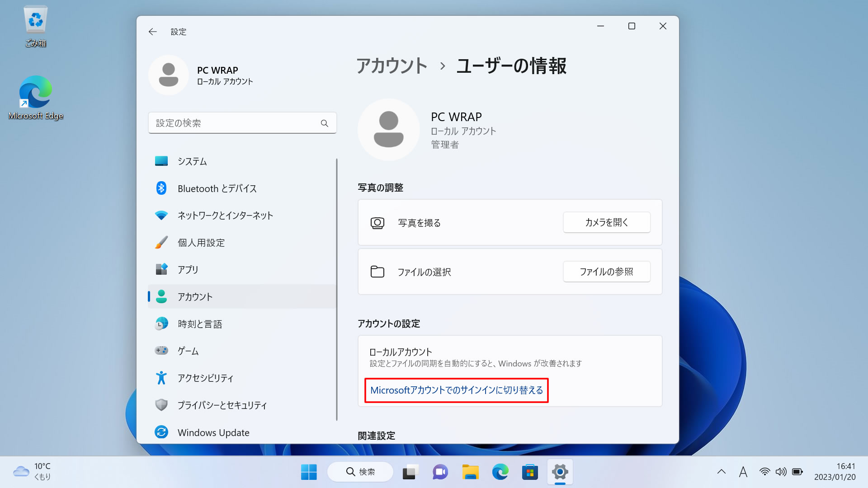868x488 pixels.
Task: Open Microsoft Store from the taskbar
Action: click(x=530, y=472)
